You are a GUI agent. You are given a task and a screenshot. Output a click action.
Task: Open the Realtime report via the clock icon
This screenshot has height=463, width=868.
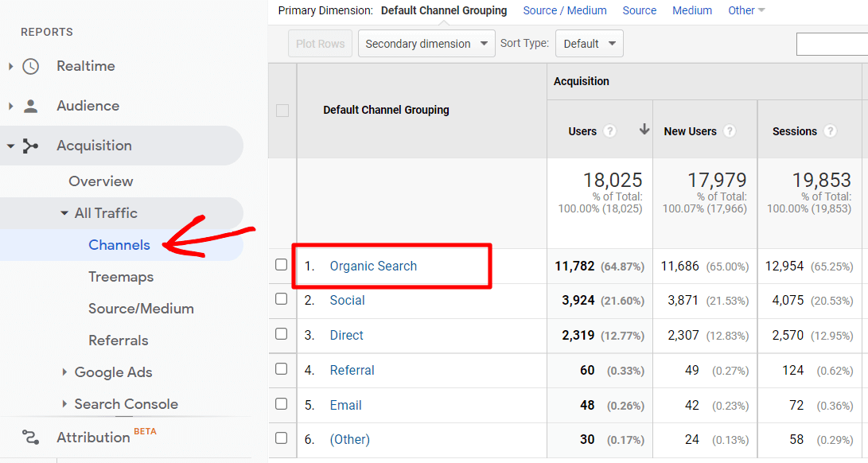pos(30,66)
